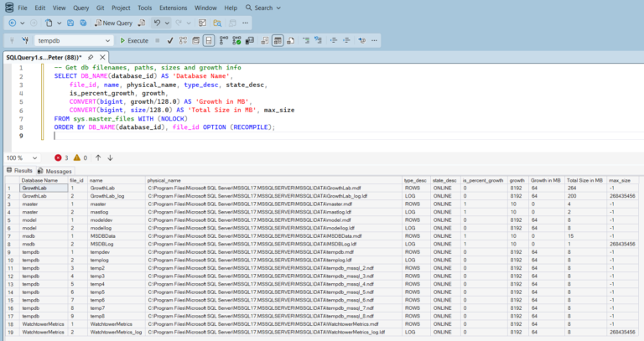Expand the Undo history dropdown arrow
Screen dimensions: 644x341
[x=167, y=23]
